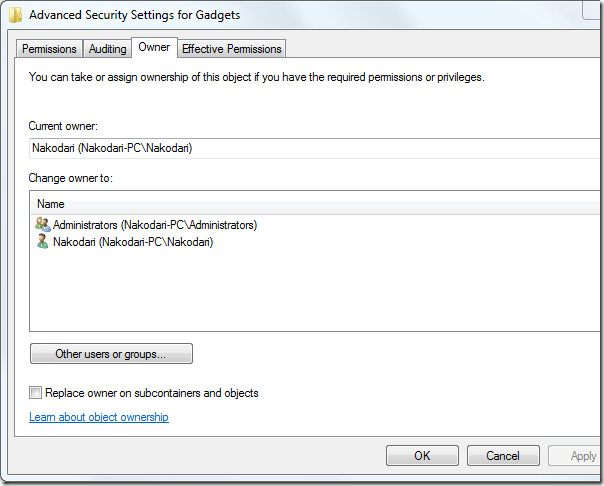Click the window title Advanced Security Settings
This screenshot has width=604, height=486.
(x=134, y=15)
